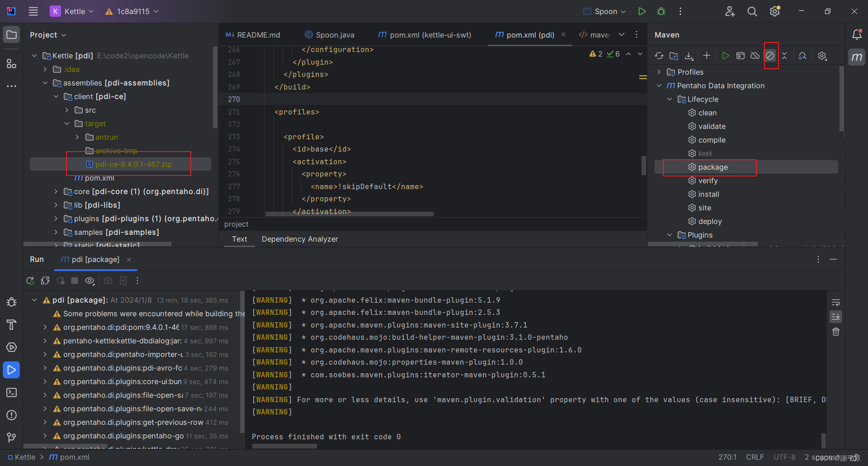Toggle Maven tool window sidebar button
Viewport: 868px width, 466px height.
click(x=857, y=57)
